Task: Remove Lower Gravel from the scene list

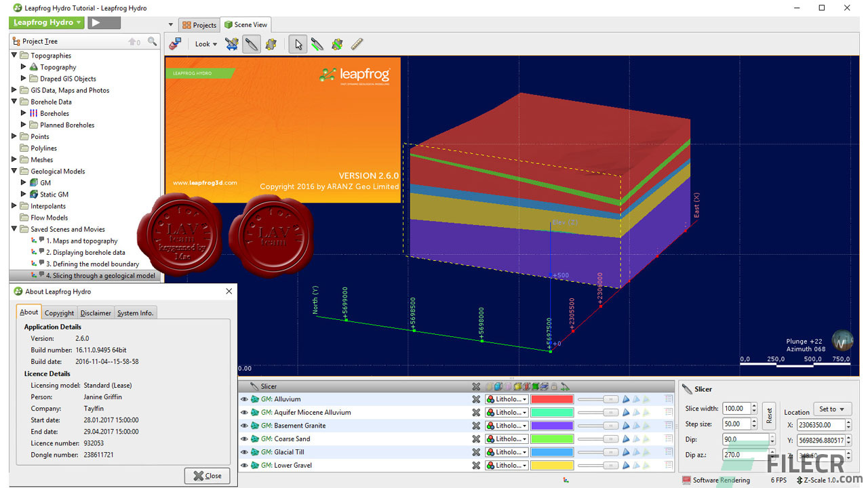Action: pyautogui.click(x=476, y=465)
